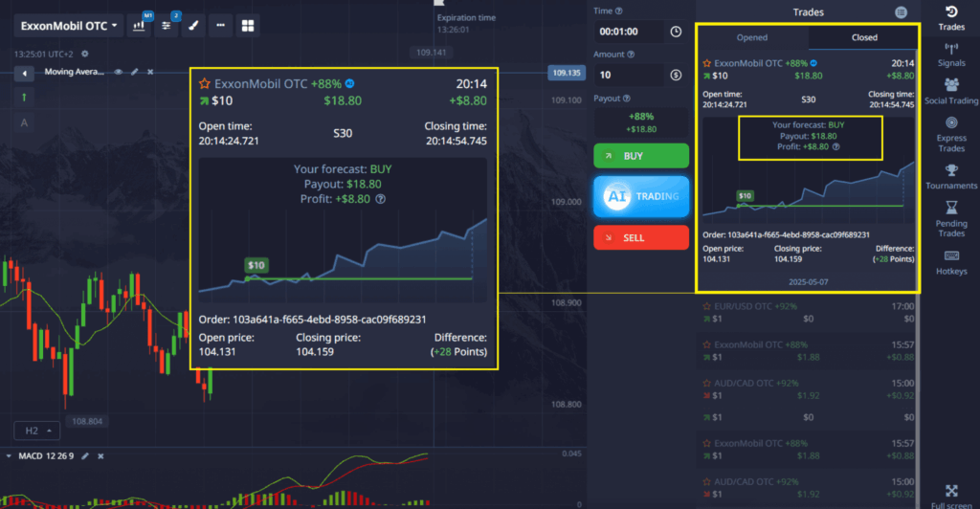Click the 108.804 low price label
Viewport: 980px width, 509px height.
(x=87, y=422)
